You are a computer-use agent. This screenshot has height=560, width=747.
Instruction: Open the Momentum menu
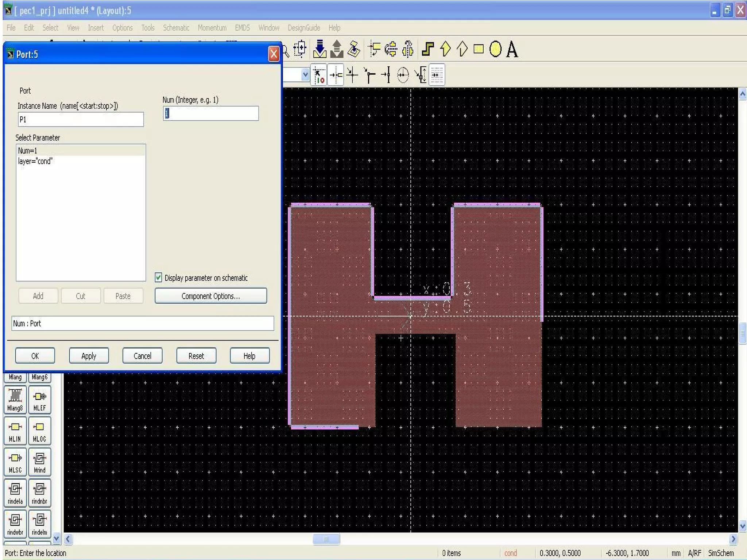pyautogui.click(x=212, y=28)
